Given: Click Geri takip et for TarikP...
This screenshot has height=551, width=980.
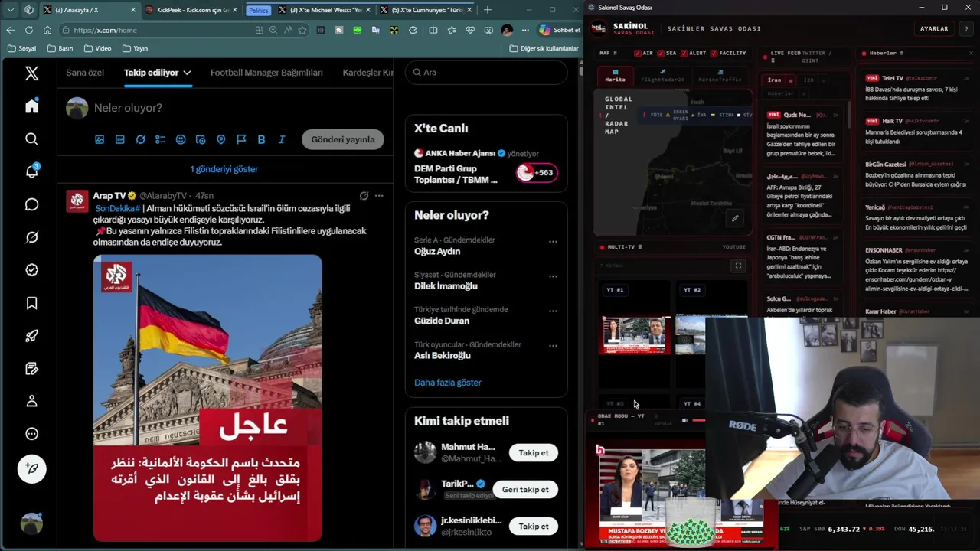Looking at the screenshot, I should (x=525, y=490).
